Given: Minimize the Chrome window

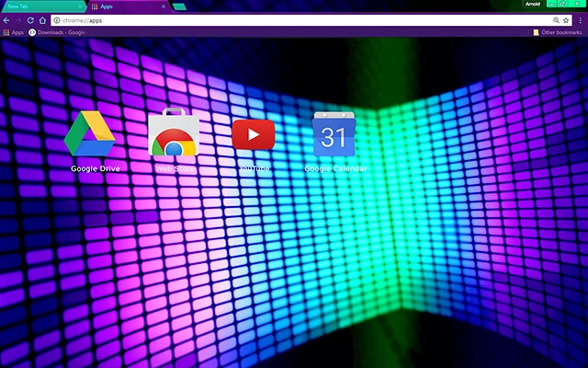Looking at the screenshot, I should [x=551, y=4].
